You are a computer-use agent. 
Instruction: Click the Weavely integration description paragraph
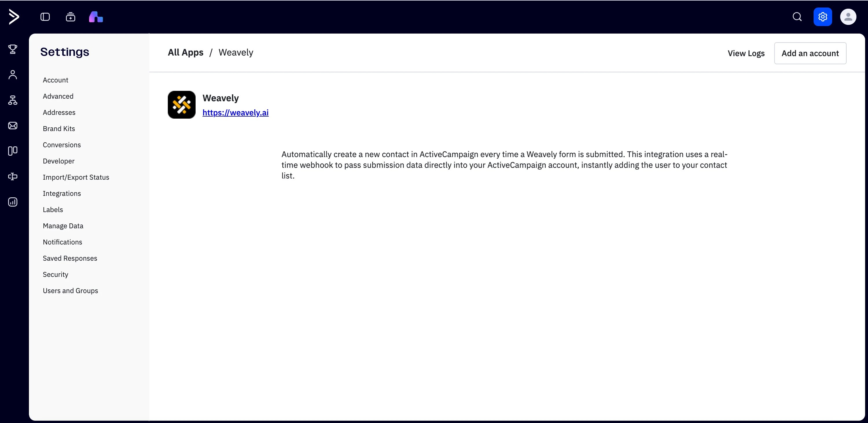click(504, 165)
